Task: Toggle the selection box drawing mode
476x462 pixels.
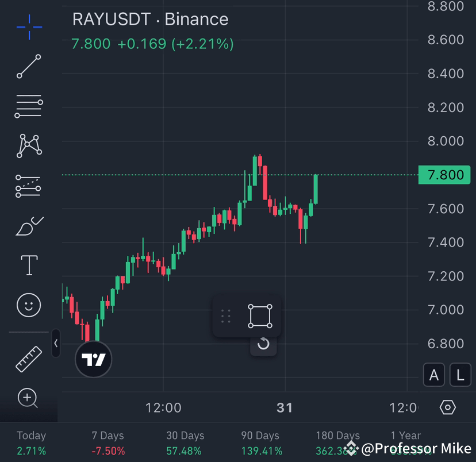Action: pos(260,315)
